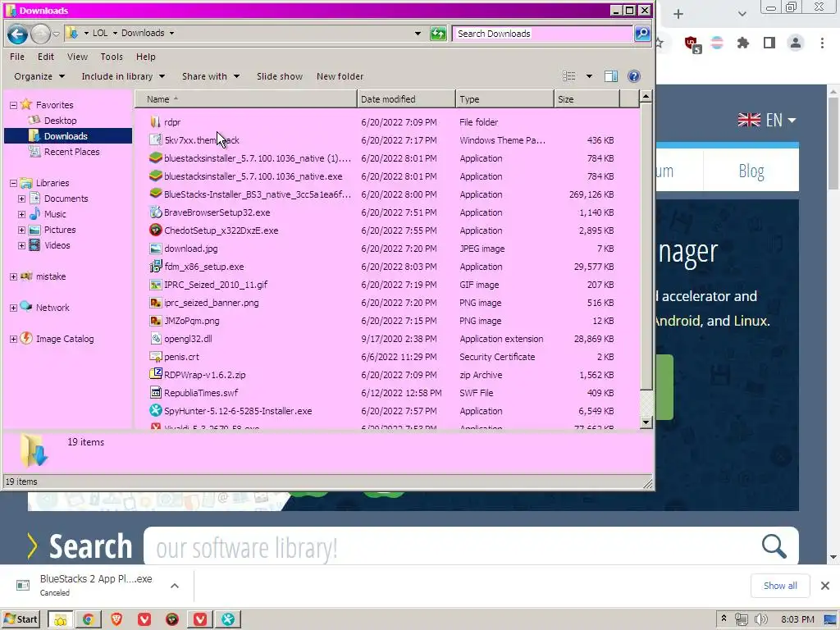The height and width of the screenshot is (630, 840).
Task: Click the uBlock shield extension icon
Action: [692, 43]
